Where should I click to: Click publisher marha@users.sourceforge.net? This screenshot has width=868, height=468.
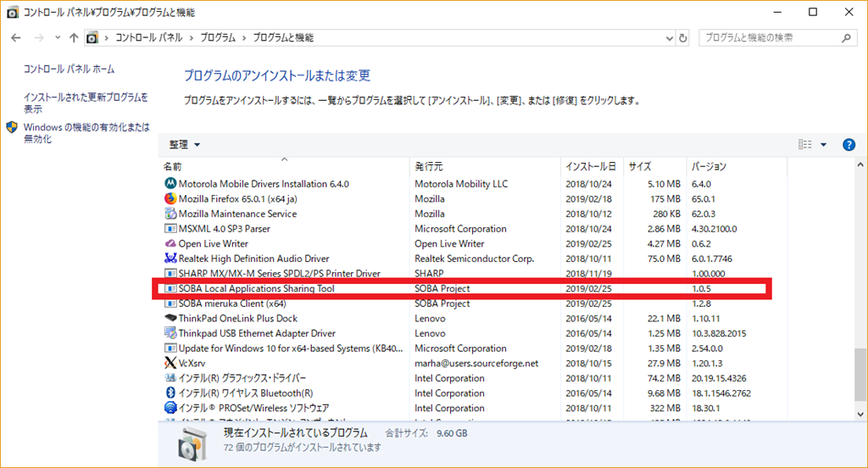point(476,363)
